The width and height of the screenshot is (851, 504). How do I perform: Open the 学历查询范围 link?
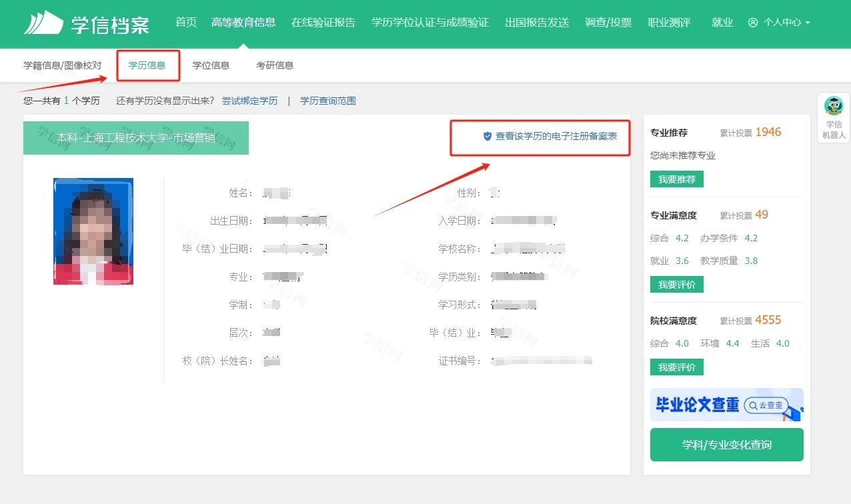pos(328,101)
